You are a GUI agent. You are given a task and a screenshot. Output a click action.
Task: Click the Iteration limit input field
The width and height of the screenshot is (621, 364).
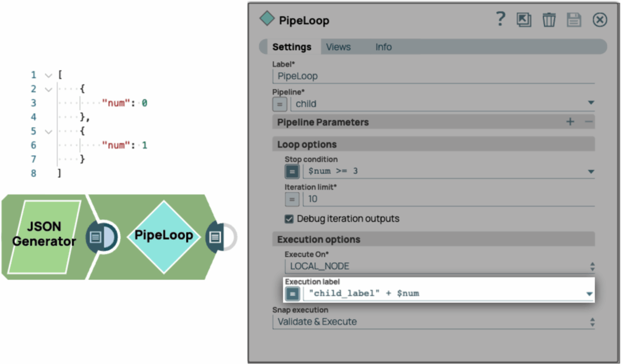(449, 199)
